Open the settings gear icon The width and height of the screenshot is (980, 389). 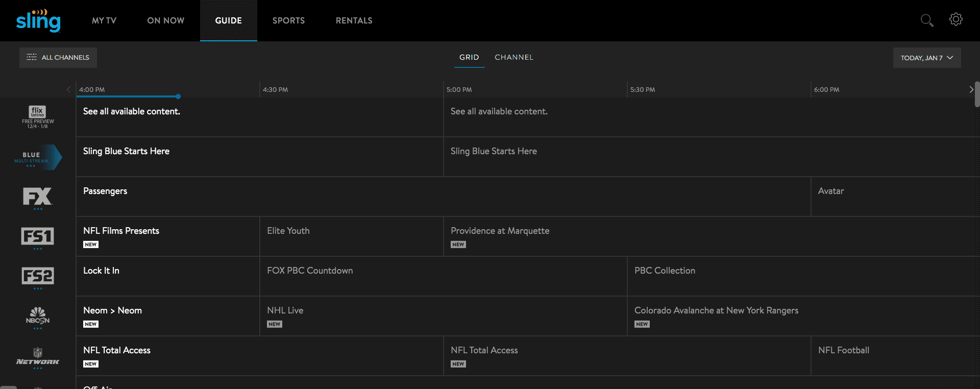956,19
